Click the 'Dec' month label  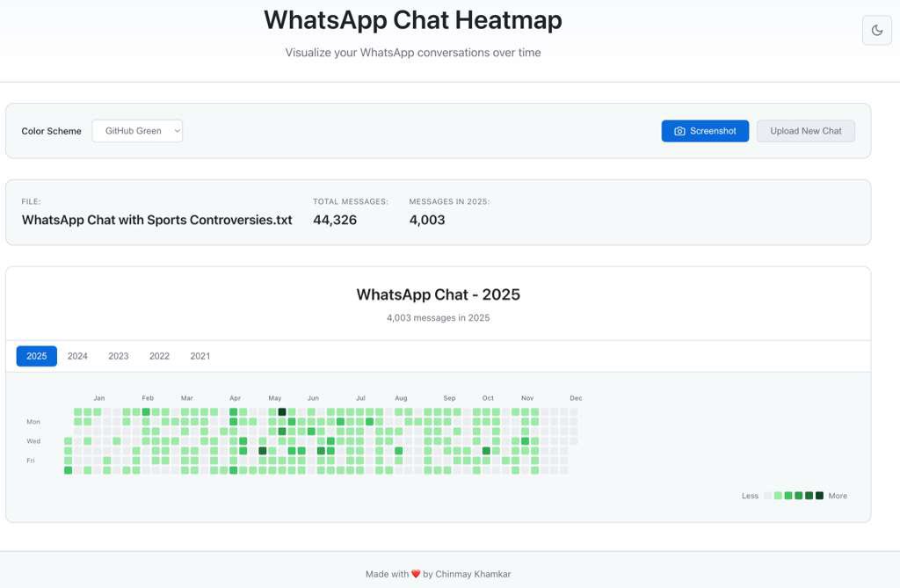pyautogui.click(x=576, y=398)
